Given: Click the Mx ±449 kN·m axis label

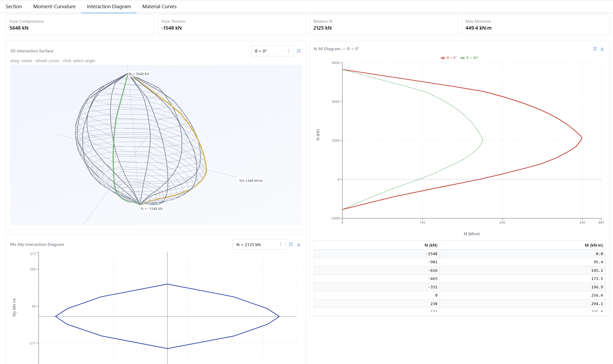Looking at the screenshot, I should pos(251,181).
